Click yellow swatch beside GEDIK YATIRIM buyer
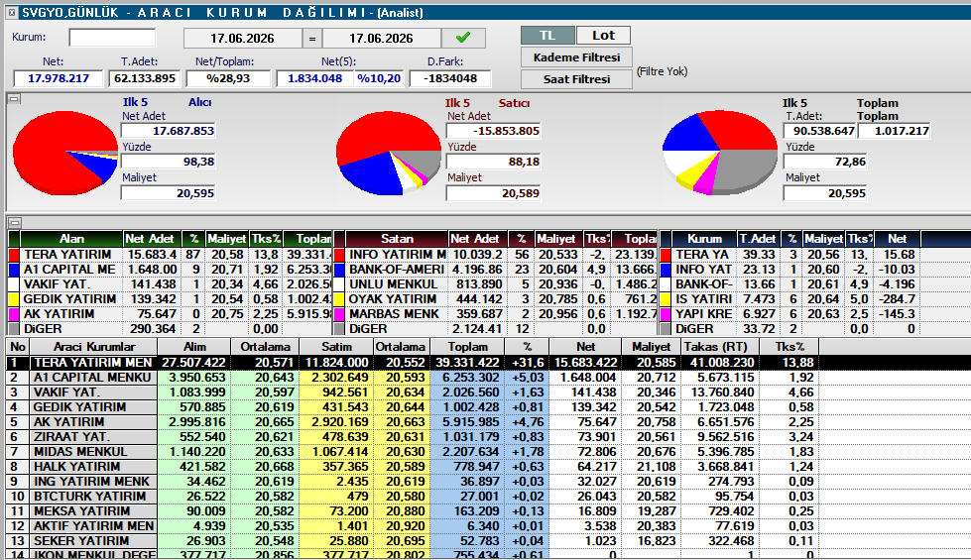The image size is (971, 560). tap(14, 299)
